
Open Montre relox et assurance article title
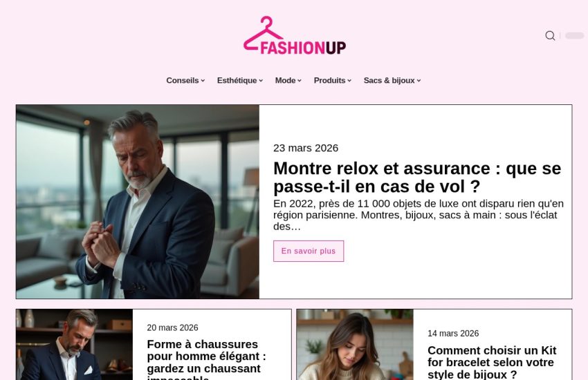417,178
